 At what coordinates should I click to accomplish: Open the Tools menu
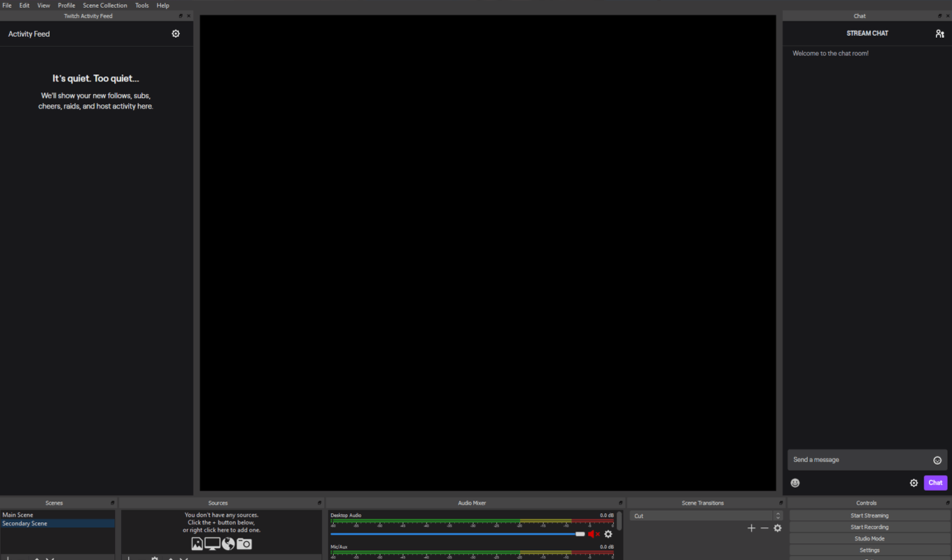(x=142, y=5)
